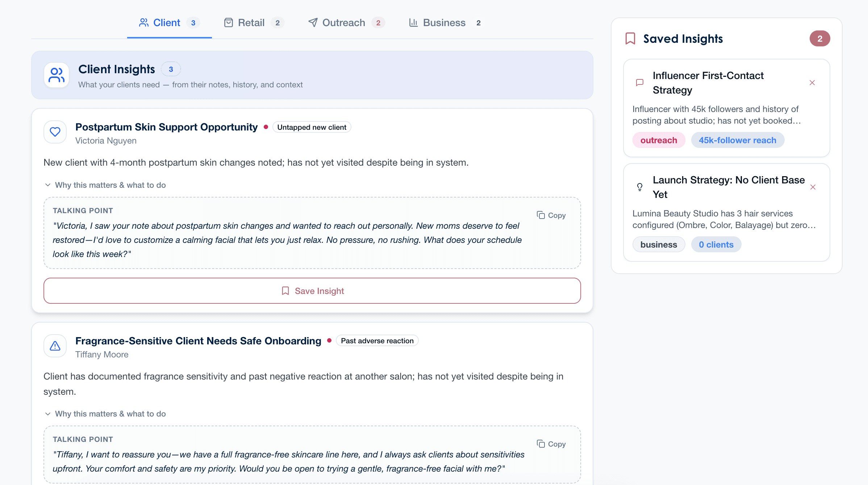
Task: Save the Postpartum Skin Support insight
Action: [312, 291]
